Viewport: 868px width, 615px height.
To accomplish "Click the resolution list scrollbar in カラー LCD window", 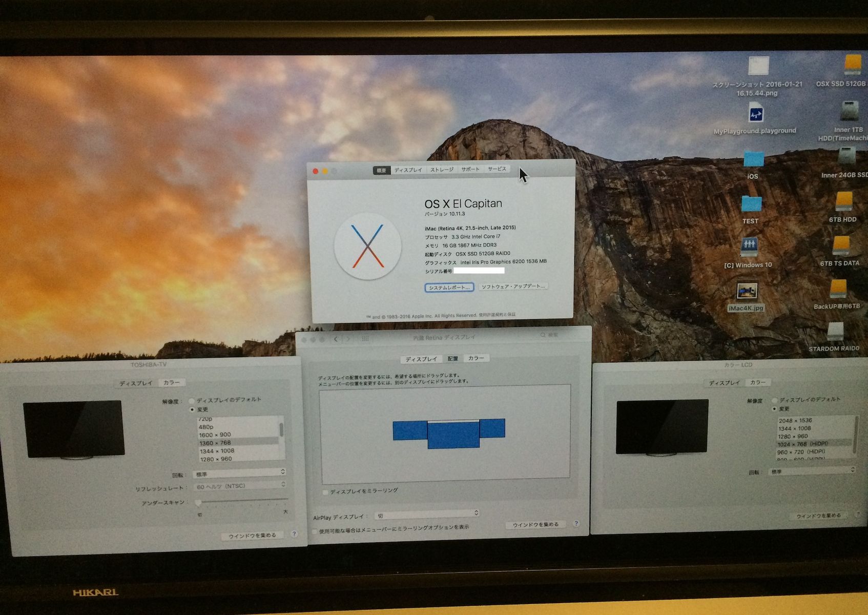I will (x=855, y=436).
